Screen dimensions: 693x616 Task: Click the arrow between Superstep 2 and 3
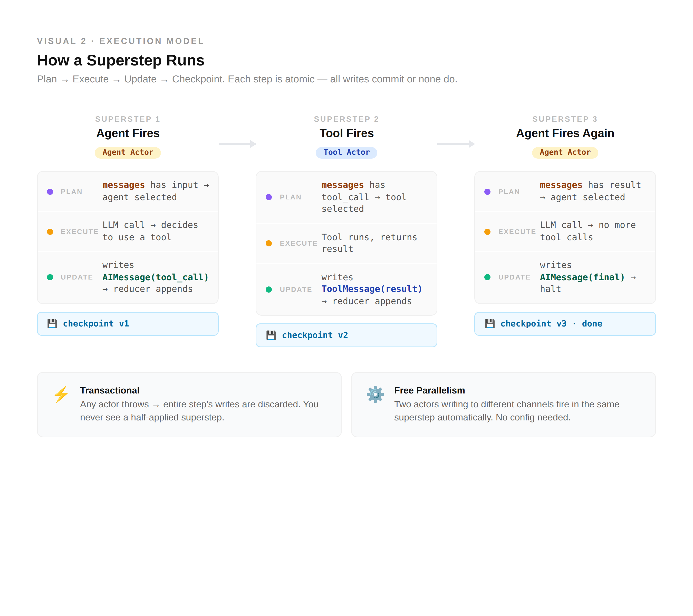pyautogui.click(x=456, y=144)
